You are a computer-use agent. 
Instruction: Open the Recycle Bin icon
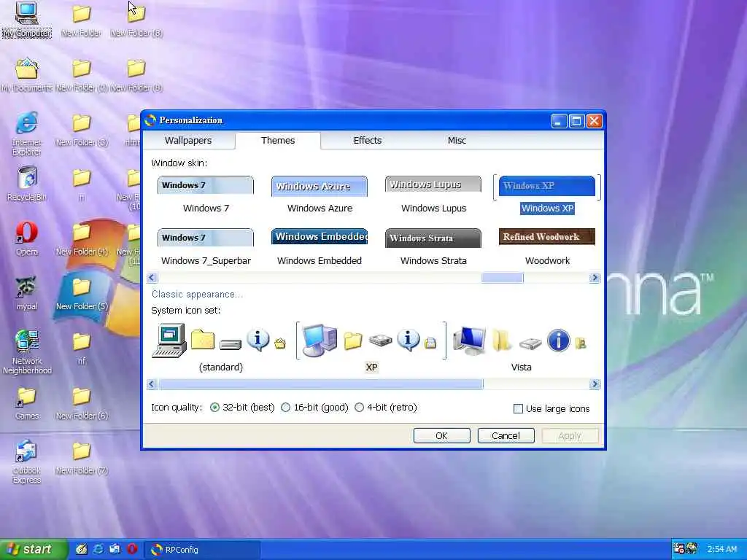(27, 184)
